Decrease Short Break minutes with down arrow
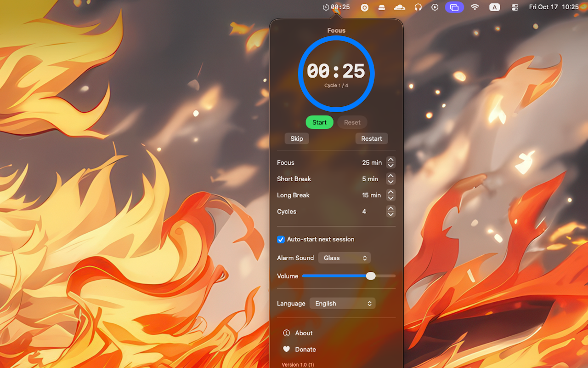The image size is (588, 368). (390, 181)
